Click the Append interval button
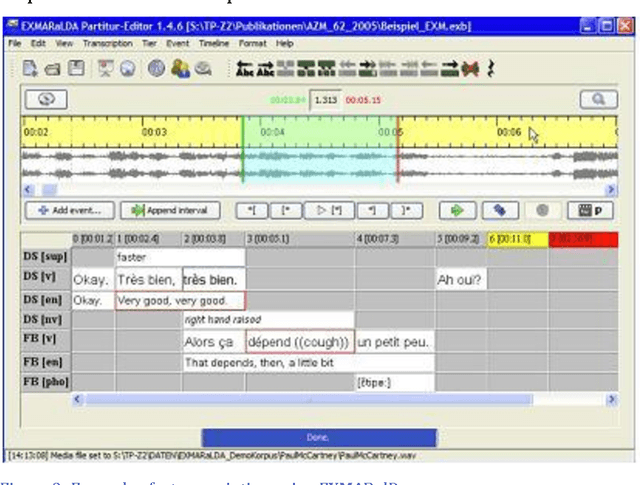The height and width of the screenshot is (485, 640). pos(163,211)
